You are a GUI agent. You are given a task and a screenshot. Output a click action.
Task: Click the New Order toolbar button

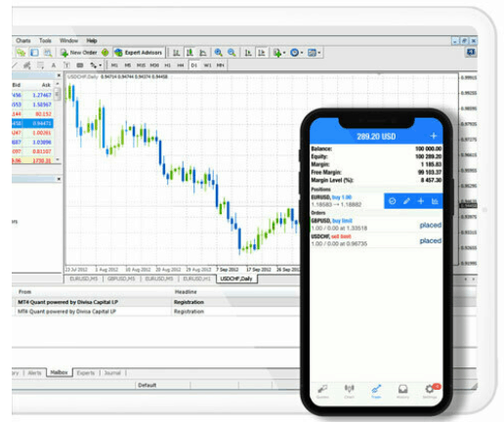pos(78,53)
